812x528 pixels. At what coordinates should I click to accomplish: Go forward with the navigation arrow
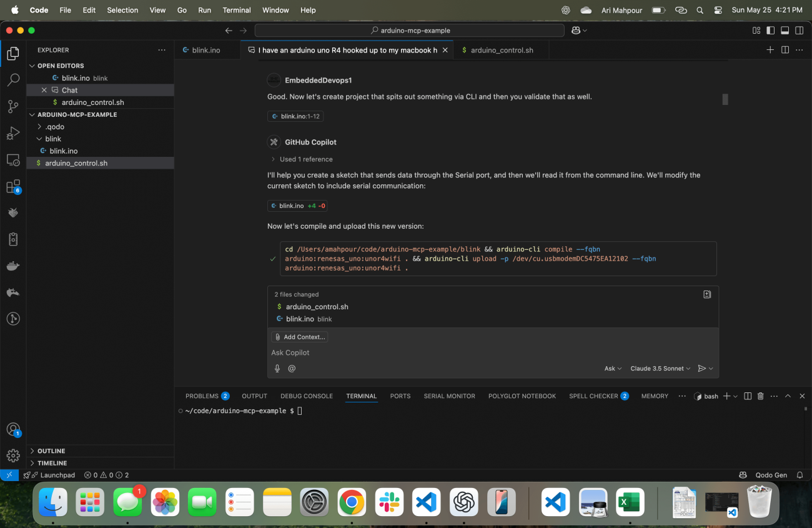pyautogui.click(x=244, y=30)
